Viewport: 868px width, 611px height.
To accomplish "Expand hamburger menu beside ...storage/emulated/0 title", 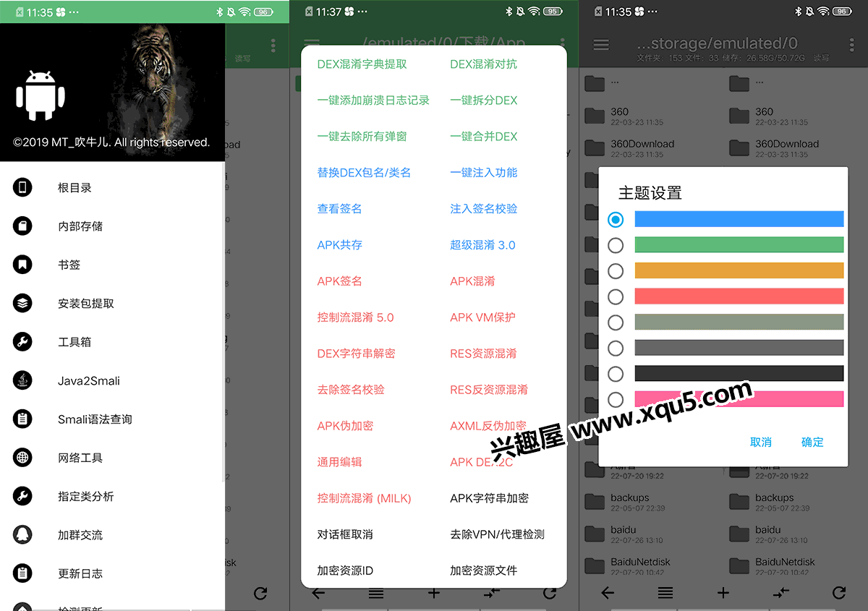I will coord(601,45).
